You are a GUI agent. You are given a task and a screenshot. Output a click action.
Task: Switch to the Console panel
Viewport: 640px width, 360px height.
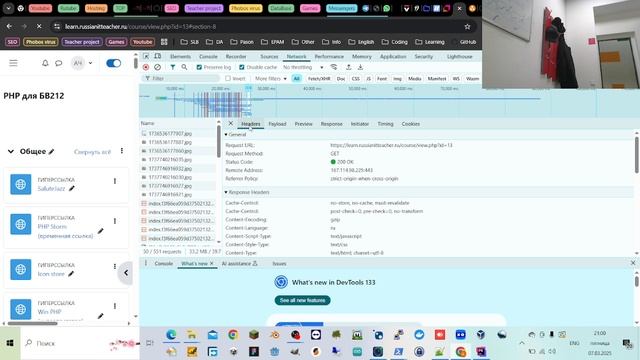[x=208, y=56]
